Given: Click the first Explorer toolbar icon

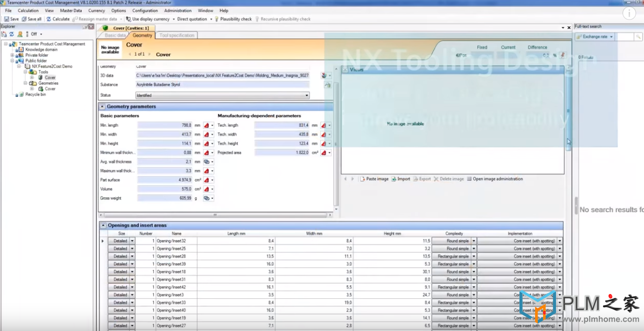Looking at the screenshot, I should pos(4,34).
